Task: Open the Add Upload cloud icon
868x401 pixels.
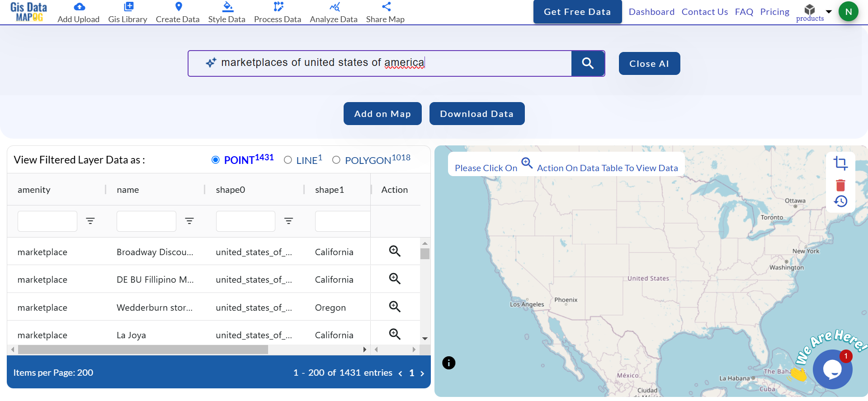Action: pos(79,7)
